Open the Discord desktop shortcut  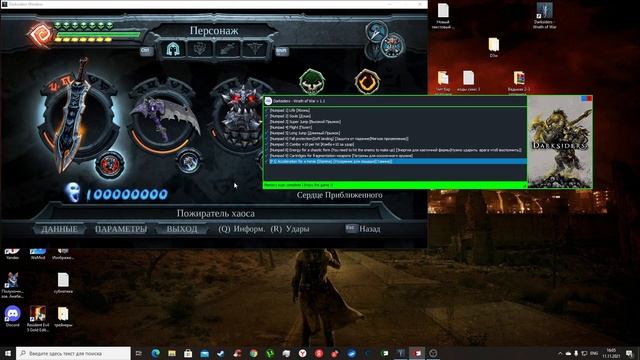click(x=13, y=316)
